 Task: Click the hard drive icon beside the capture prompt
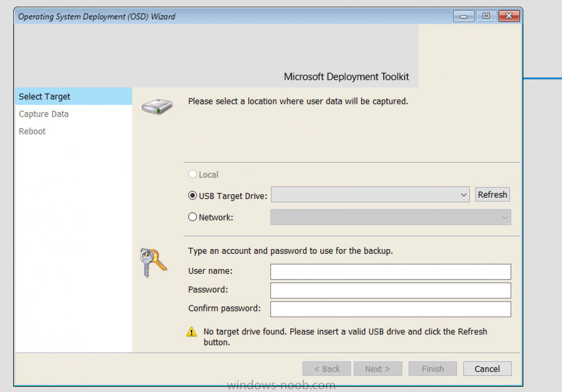point(157,106)
